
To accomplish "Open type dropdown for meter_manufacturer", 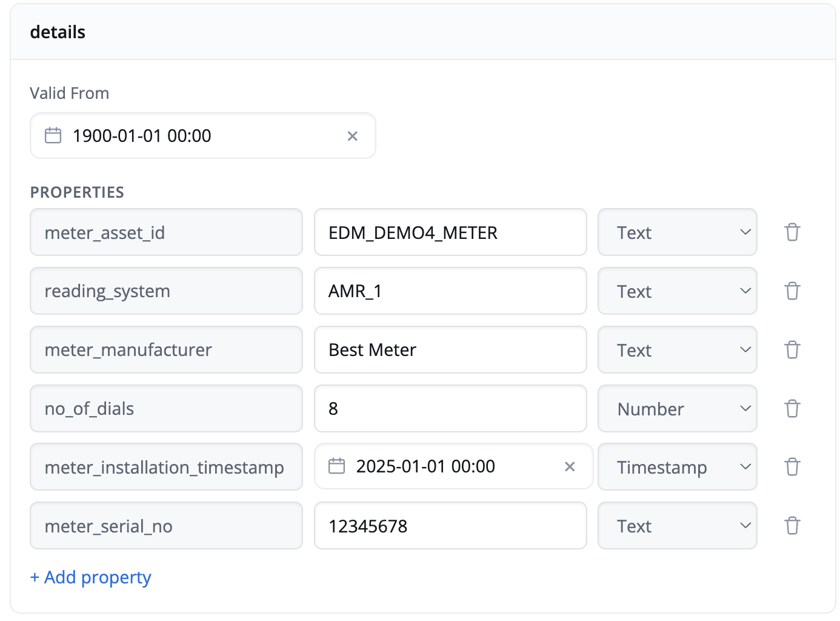I will click(x=678, y=350).
